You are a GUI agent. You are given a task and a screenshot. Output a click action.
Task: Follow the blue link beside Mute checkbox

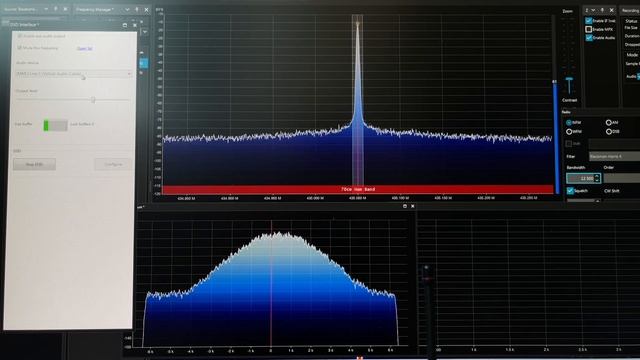coord(84,49)
